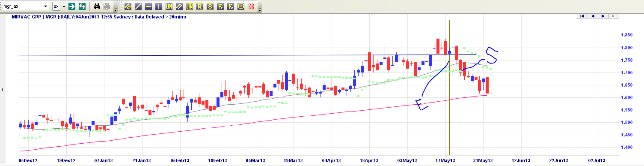This screenshot has width=644, height=166.
Task: Click the ax exchange code field
Action: coord(56,7)
